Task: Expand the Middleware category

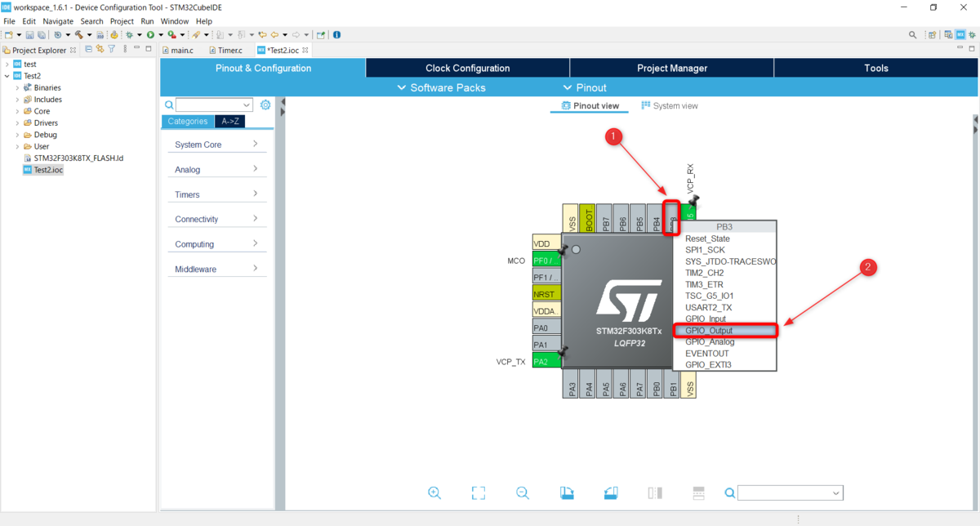Action: 217,269
